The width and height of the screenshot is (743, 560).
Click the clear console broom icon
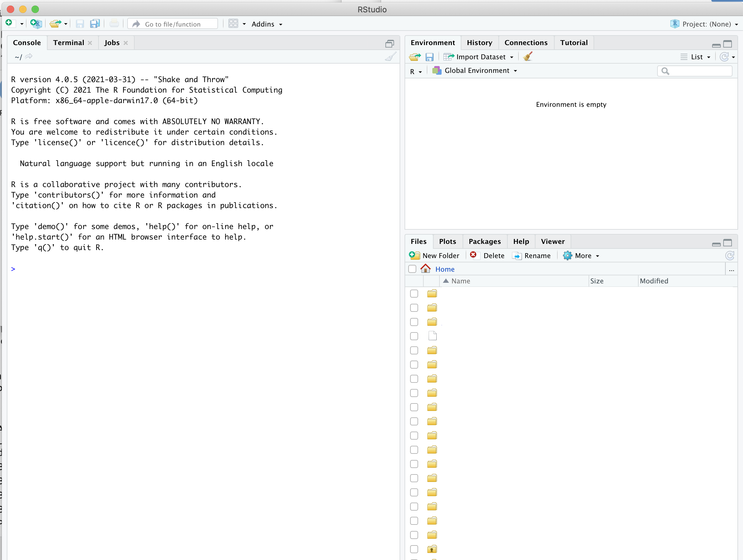coord(390,57)
